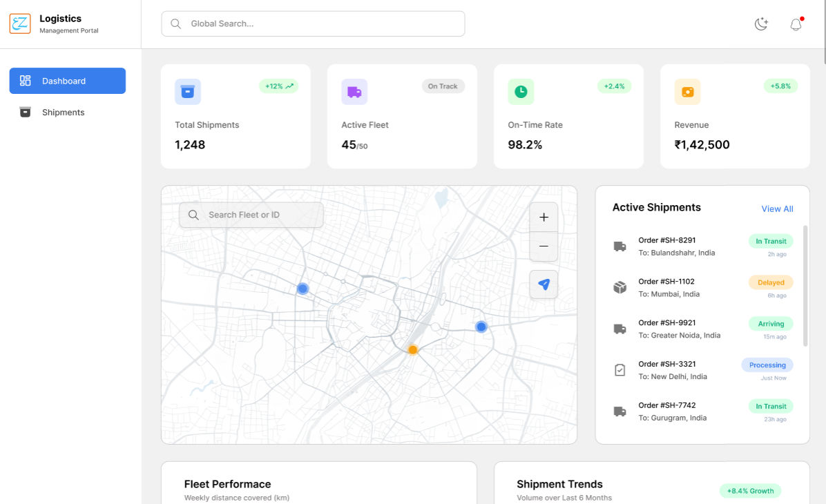Zoom out the map with minus button
826x504 pixels.
click(x=544, y=246)
